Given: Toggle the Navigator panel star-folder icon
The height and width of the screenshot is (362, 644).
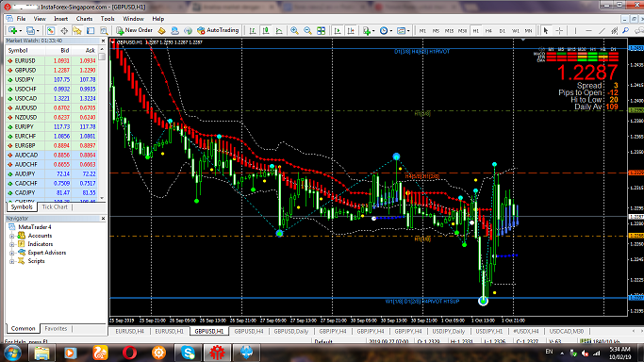Looking at the screenshot, I should coord(77,31).
